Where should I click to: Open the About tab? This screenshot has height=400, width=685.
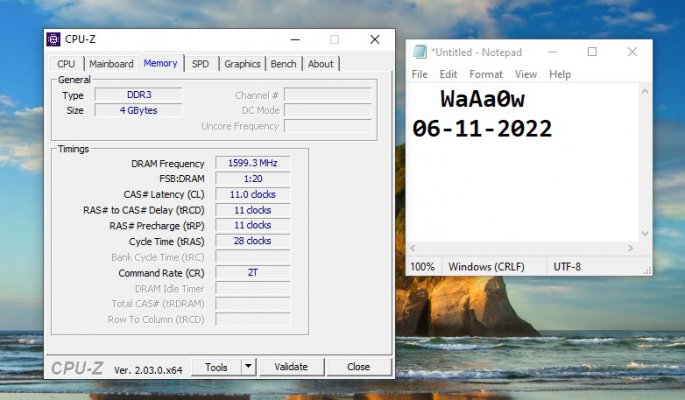click(321, 64)
